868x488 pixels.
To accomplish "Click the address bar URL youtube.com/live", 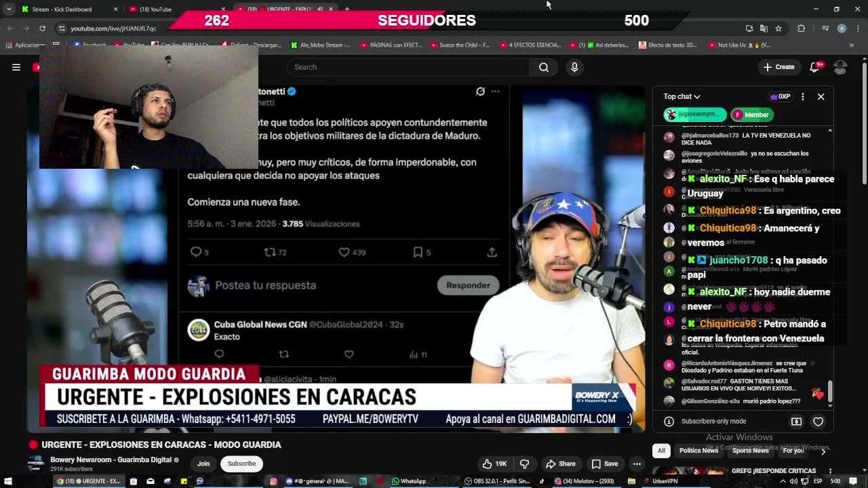I will tap(113, 28).
